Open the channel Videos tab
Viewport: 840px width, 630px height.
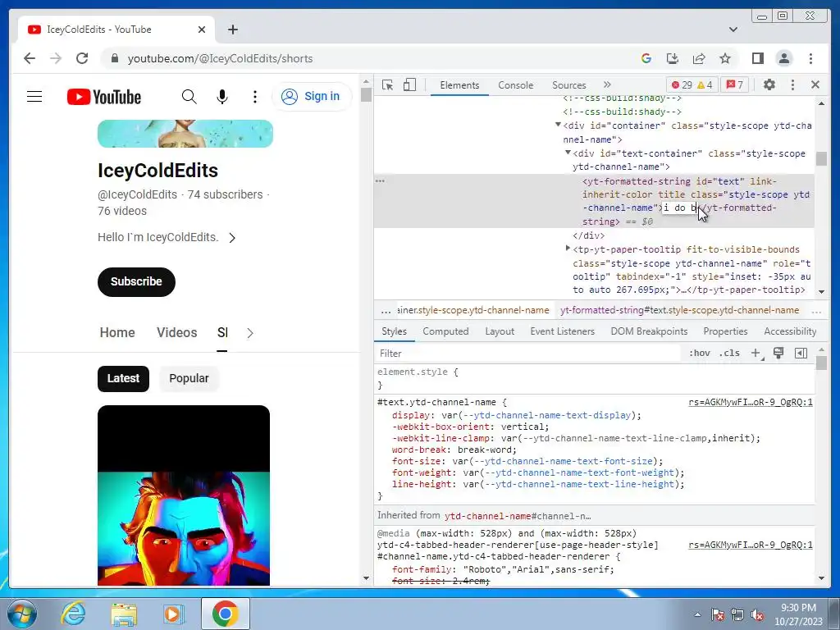pos(177,332)
